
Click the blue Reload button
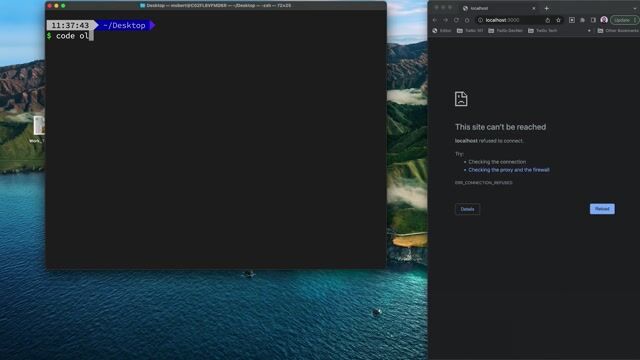tap(602, 209)
